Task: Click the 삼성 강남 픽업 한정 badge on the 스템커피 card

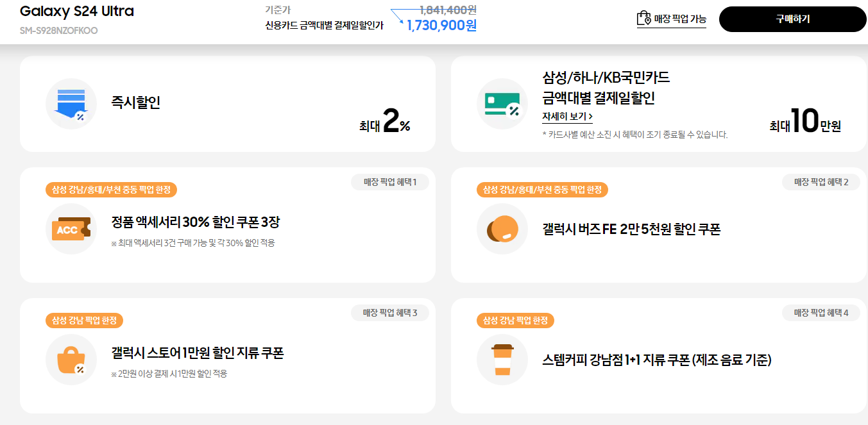Action: pos(516,321)
